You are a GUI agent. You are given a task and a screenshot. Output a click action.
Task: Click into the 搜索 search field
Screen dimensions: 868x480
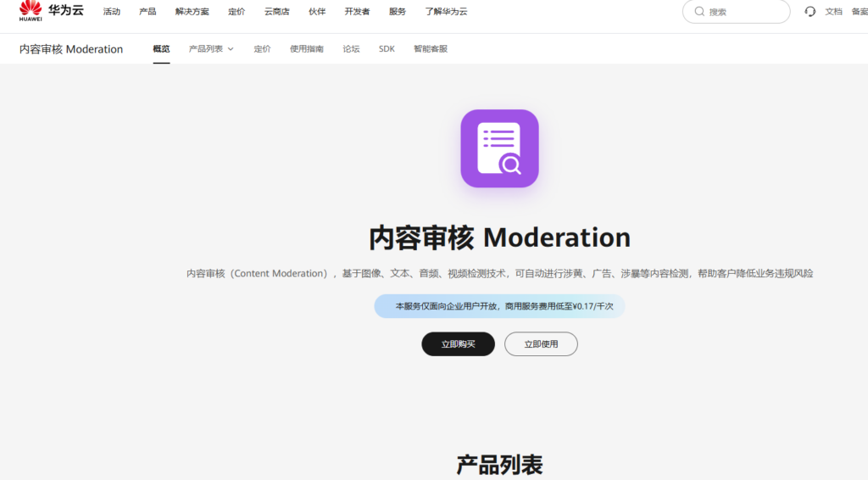click(737, 12)
